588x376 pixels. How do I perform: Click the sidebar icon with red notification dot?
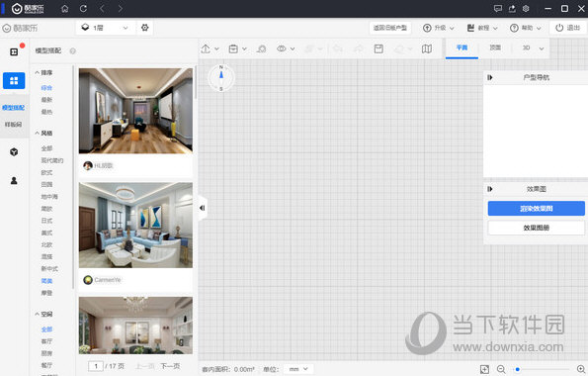[14, 51]
